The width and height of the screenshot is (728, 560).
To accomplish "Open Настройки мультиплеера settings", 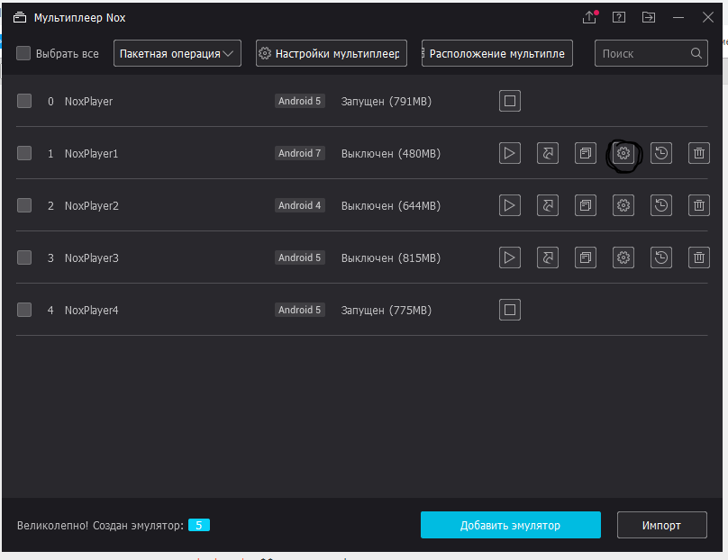I will pyautogui.click(x=332, y=53).
